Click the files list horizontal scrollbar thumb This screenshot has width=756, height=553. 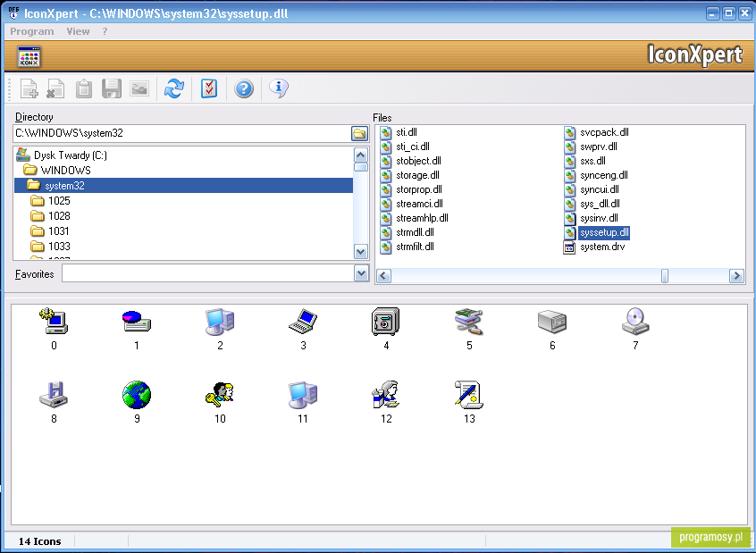click(665, 276)
